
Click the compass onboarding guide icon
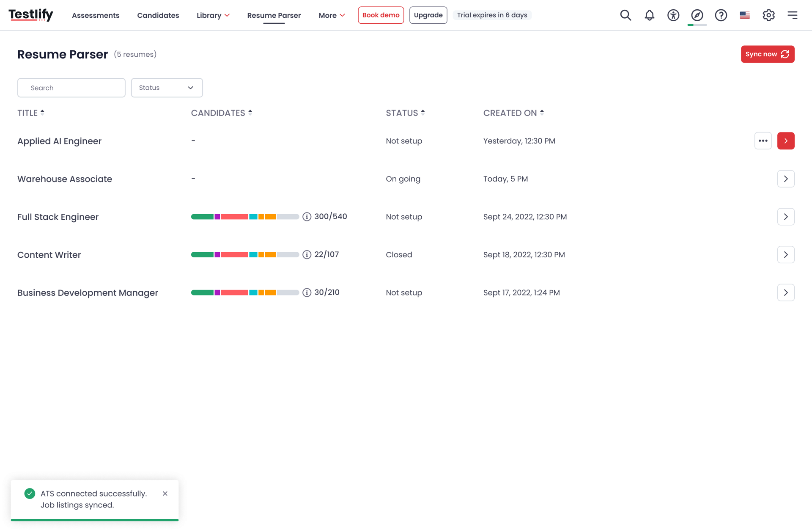point(697,15)
